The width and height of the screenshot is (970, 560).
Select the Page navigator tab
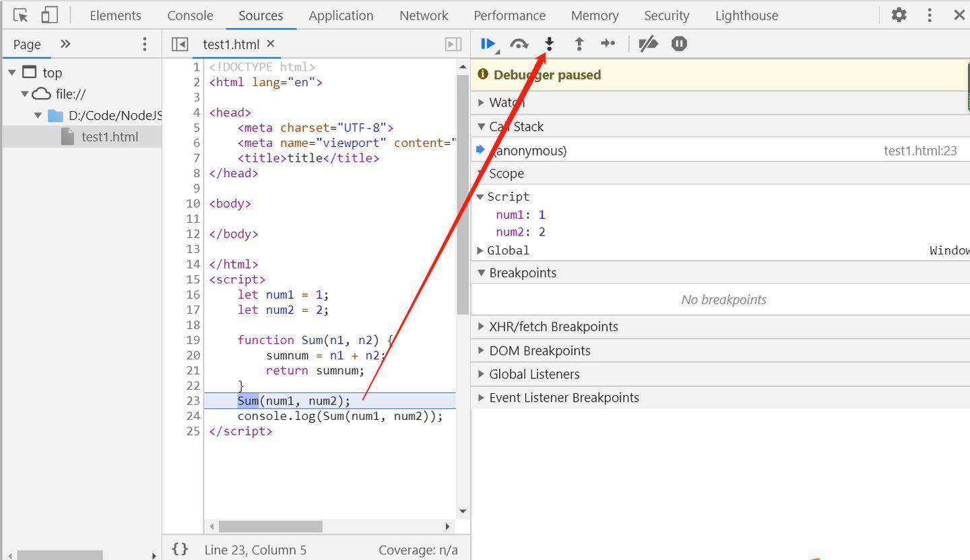click(27, 44)
